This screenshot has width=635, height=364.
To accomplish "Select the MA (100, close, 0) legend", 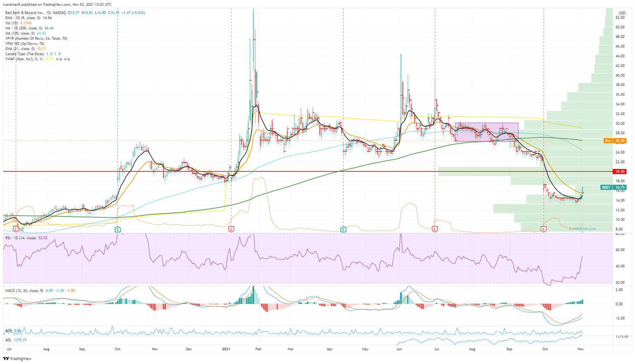I will pos(25,33).
